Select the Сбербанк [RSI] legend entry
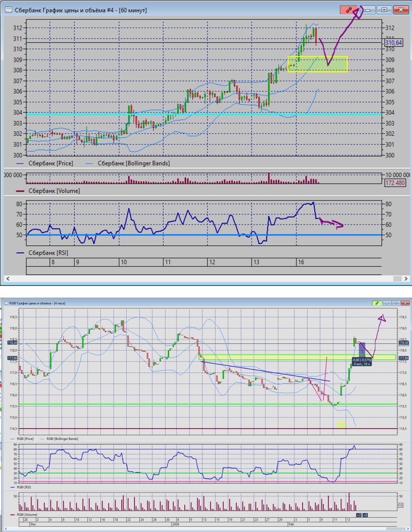The height and width of the screenshot is (532, 412). tap(48, 253)
